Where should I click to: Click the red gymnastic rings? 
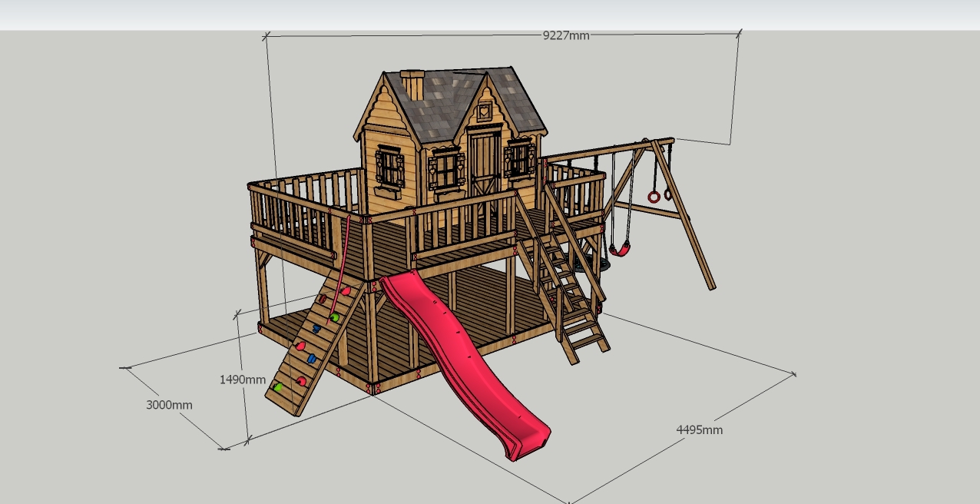coord(661,195)
